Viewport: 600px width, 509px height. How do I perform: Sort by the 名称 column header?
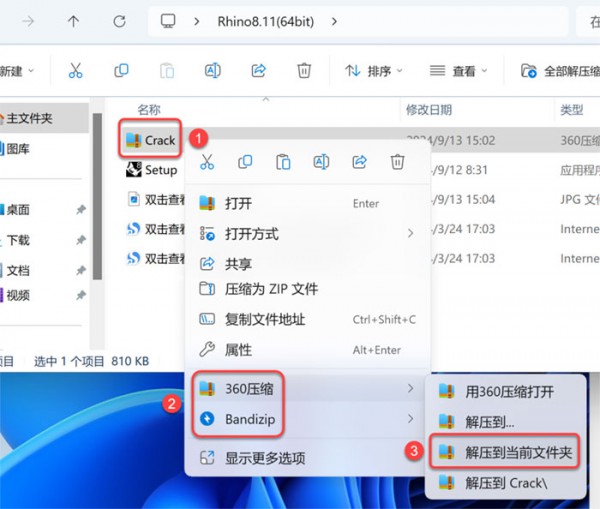149,110
